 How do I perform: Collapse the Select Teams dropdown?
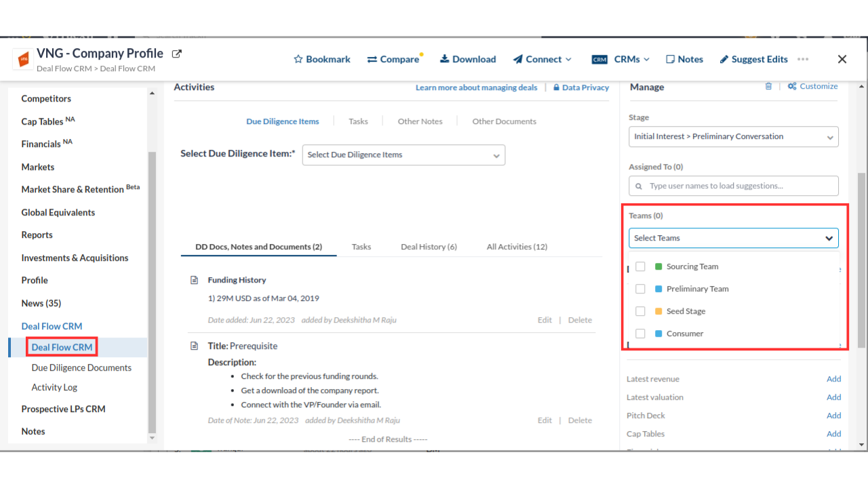(829, 239)
